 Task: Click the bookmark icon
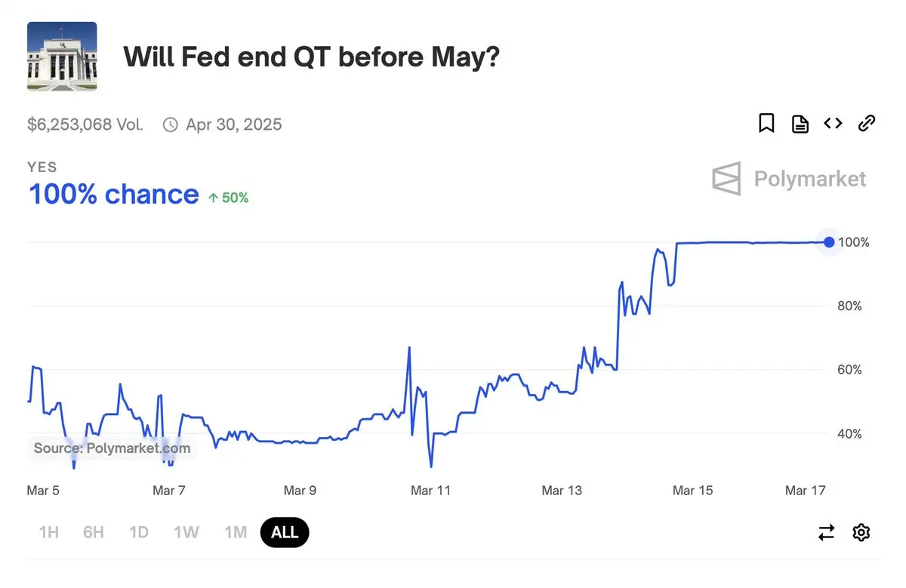pyautogui.click(x=766, y=124)
